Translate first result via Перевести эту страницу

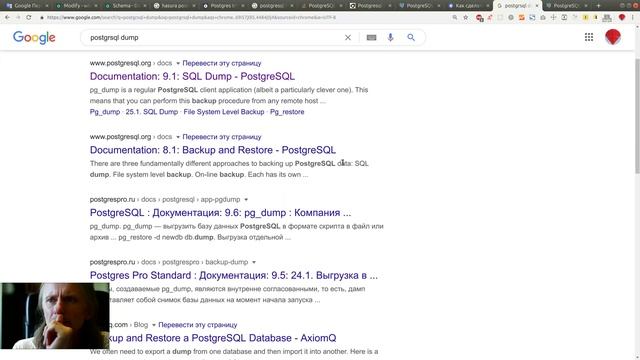222,63
